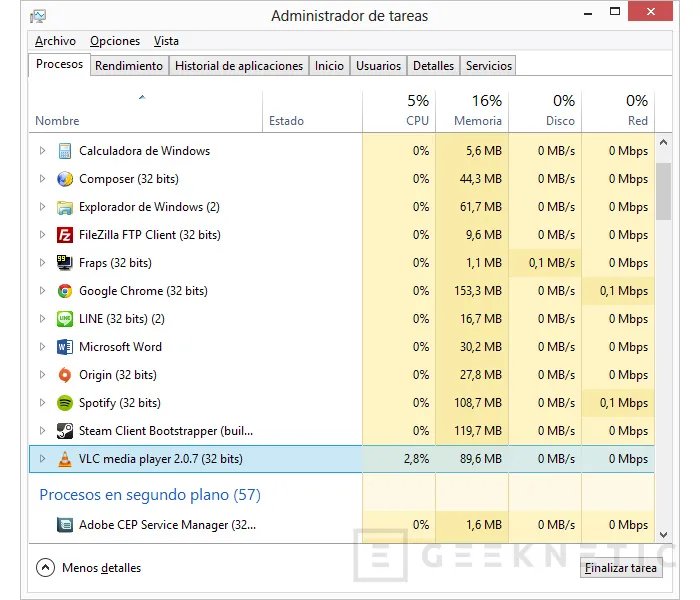Expand the Composer (32 bits) process
This screenshot has height=600, width=700.
tap(42, 179)
